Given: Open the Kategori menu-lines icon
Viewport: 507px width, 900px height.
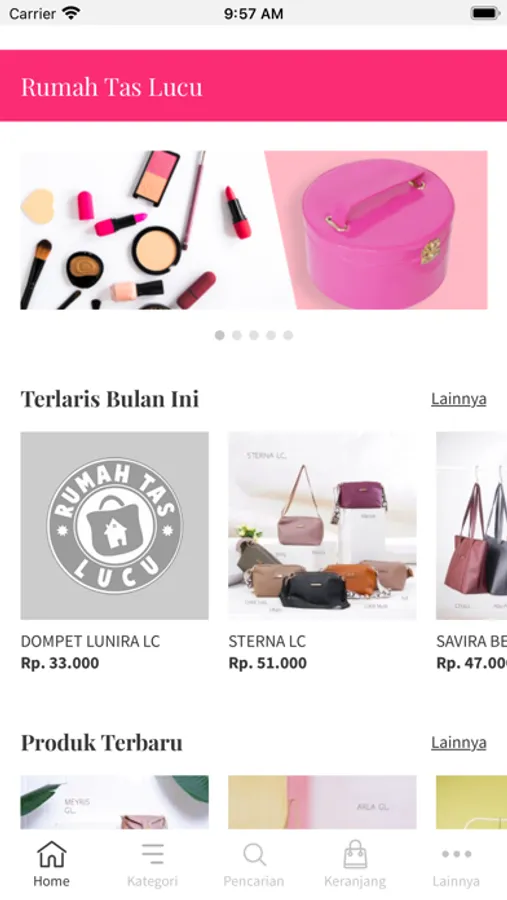Looking at the screenshot, I should coord(153,854).
